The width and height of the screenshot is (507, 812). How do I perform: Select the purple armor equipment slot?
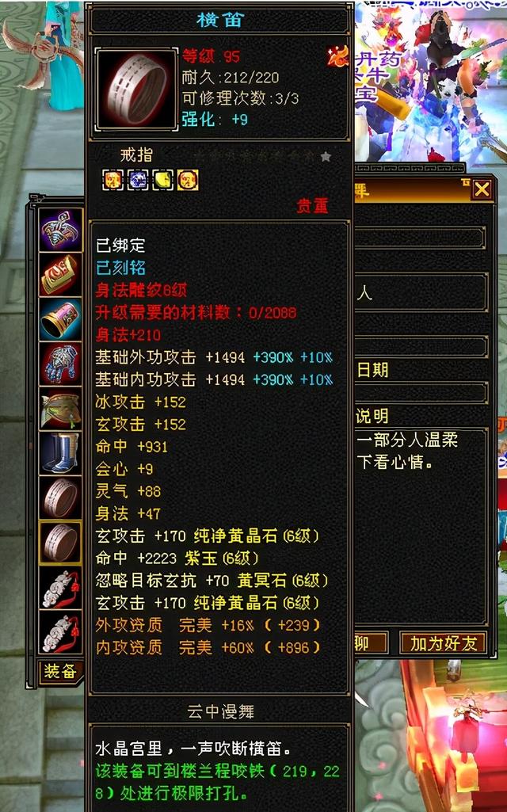(x=60, y=230)
